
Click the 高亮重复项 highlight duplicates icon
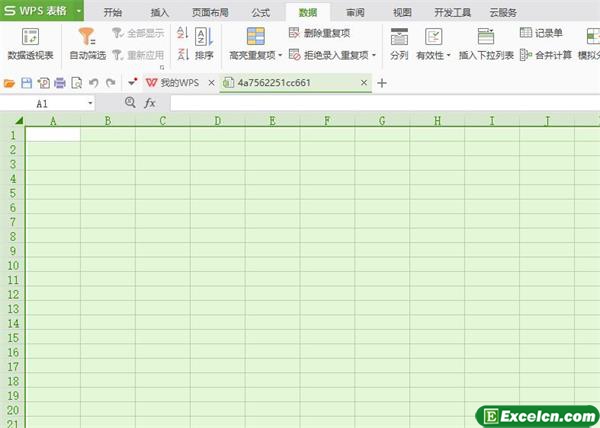256,37
